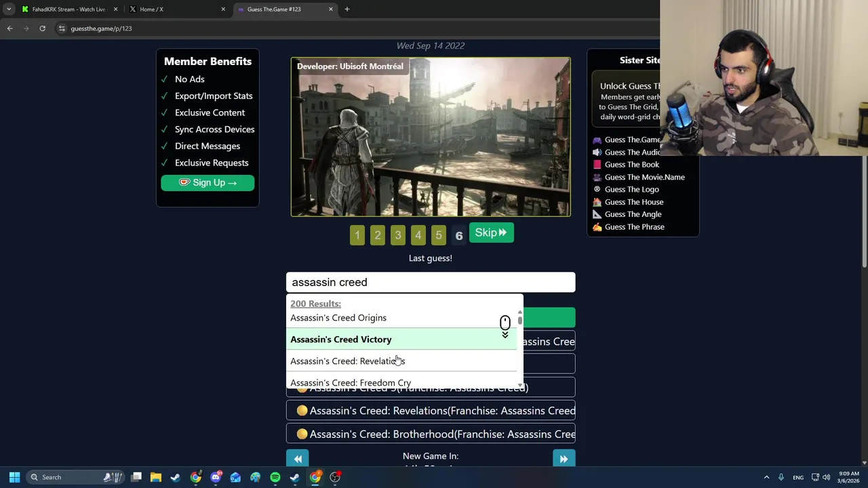Screen dimensions: 868x488
Task: View screenshot hint number 1
Action: tap(357, 235)
